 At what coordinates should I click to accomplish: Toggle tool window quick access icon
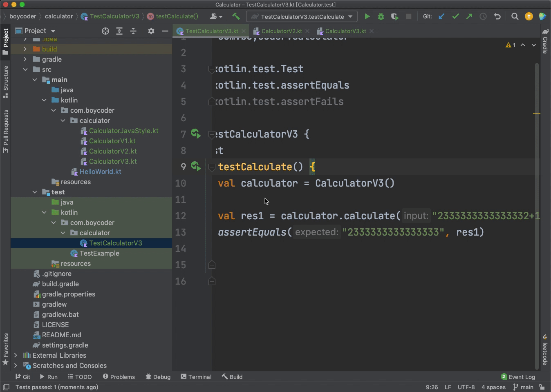pos(6,387)
